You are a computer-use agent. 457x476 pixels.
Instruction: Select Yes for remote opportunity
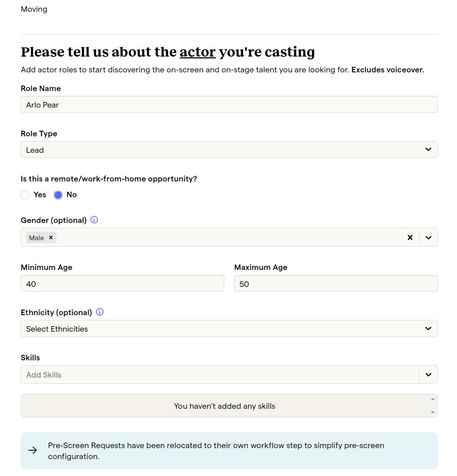click(25, 195)
